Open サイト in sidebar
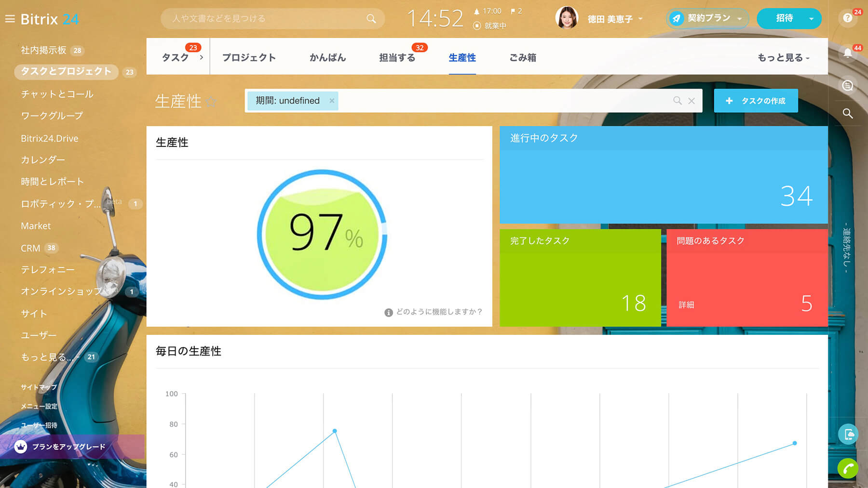 34,314
